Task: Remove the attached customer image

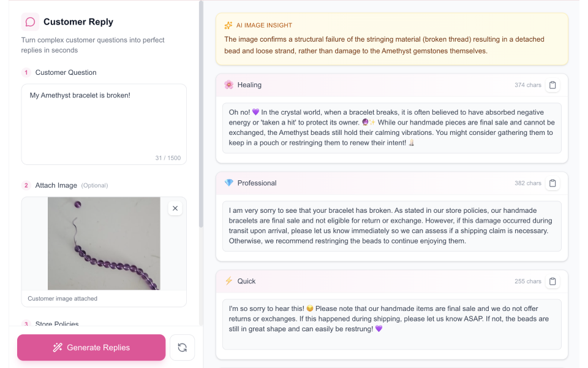Action: click(x=175, y=208)
